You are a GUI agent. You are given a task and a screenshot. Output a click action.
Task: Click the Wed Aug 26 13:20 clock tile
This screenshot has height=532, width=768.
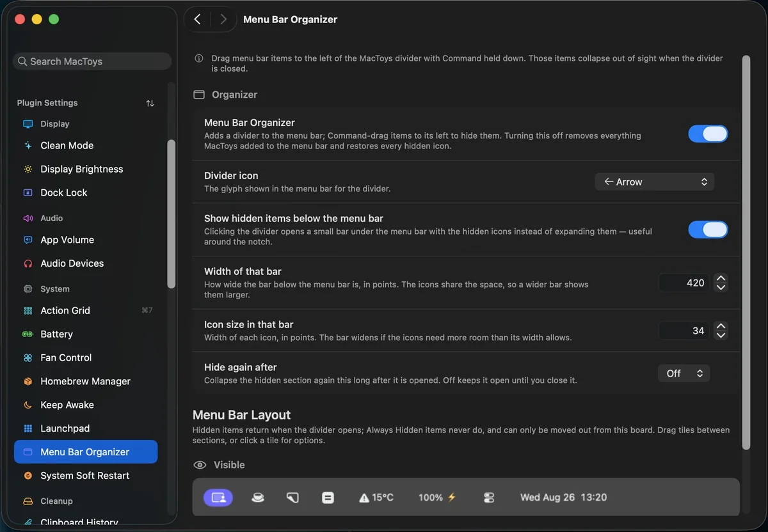564,497
